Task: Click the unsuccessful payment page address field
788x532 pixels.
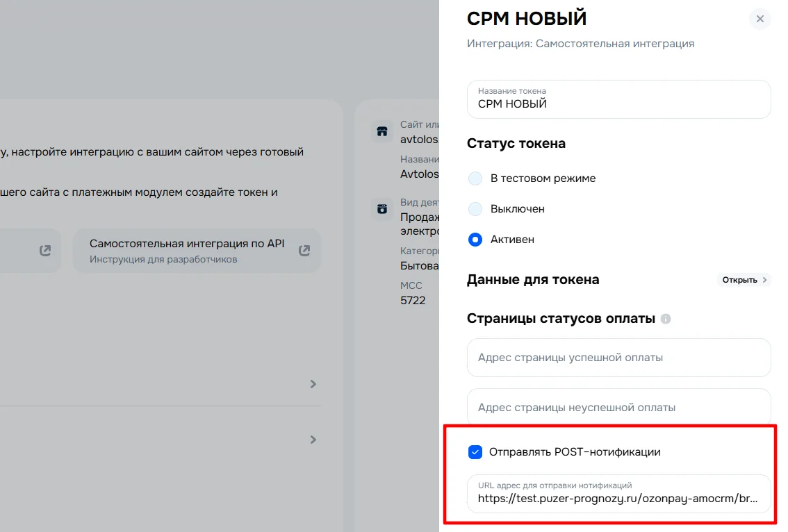Action: pyautogui.click(x=618, y=408)
